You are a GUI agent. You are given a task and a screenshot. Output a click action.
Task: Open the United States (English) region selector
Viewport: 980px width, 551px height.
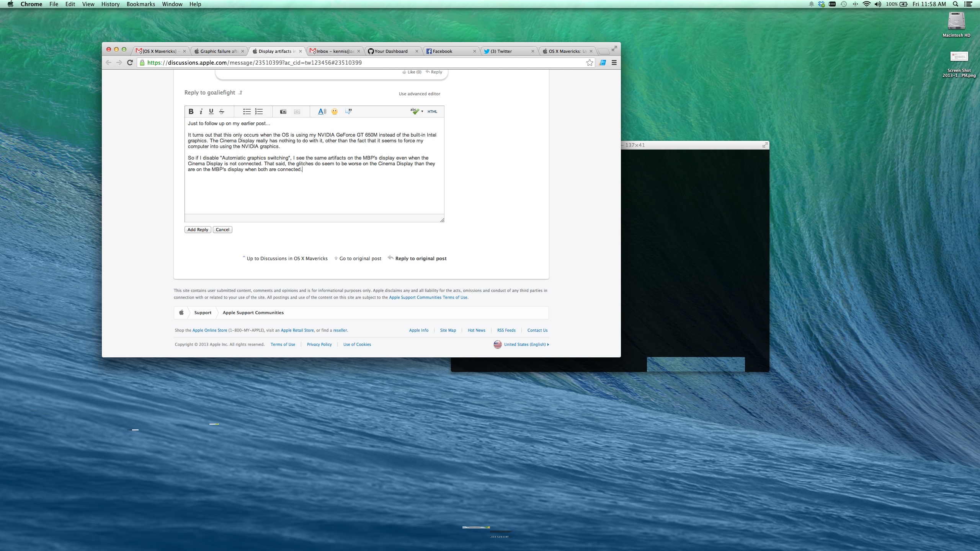[x=524, y=344]
